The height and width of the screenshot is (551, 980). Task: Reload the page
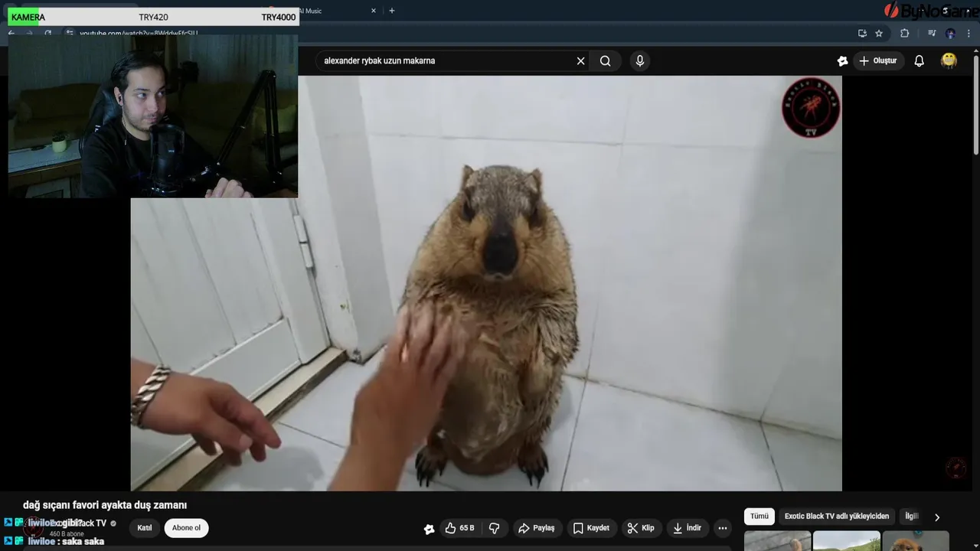pos(47,33)
